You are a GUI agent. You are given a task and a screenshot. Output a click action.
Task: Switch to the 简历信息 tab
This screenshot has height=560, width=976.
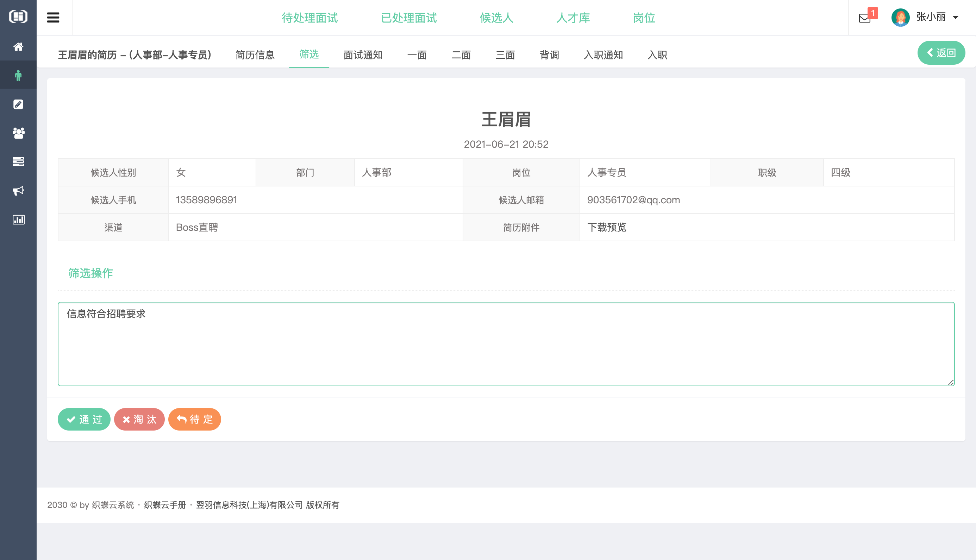(255, 55)
